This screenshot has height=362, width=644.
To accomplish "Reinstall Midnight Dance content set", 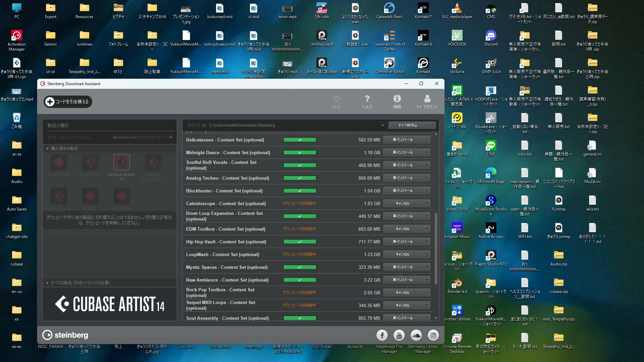I will (x=402, y=153).
